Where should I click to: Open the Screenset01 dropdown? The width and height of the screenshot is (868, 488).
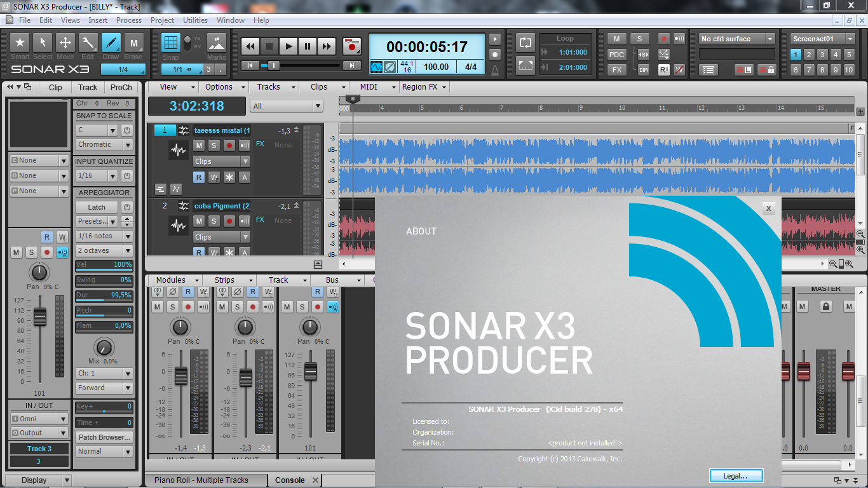[x=824, y=39]
